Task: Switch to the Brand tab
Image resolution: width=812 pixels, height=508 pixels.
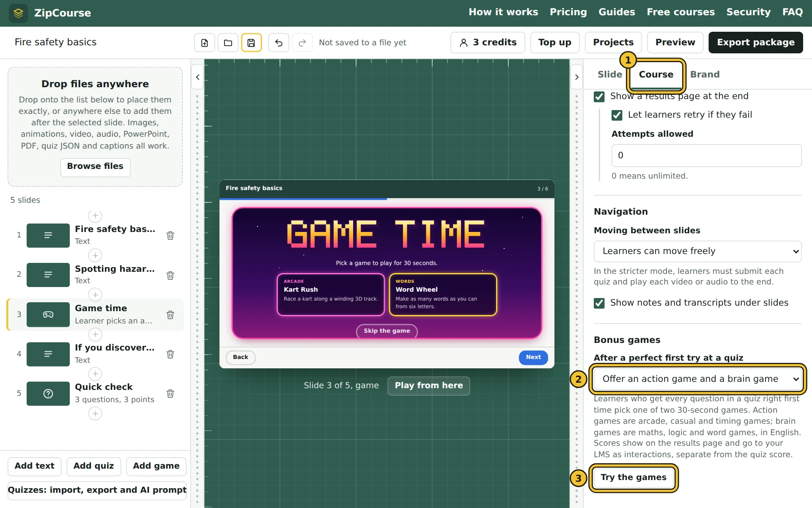Action: point(705,75)
